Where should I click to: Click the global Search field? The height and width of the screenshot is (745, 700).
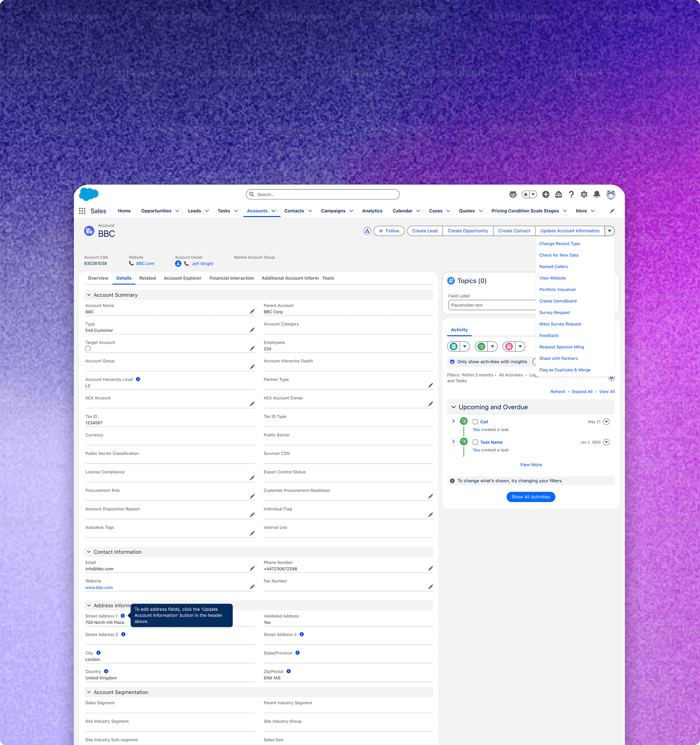click(322, 194)
